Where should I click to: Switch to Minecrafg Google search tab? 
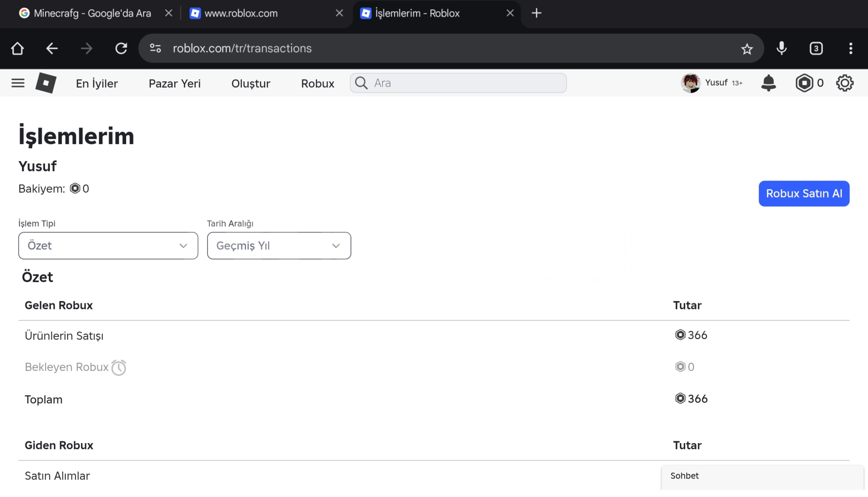coord(92,13)
